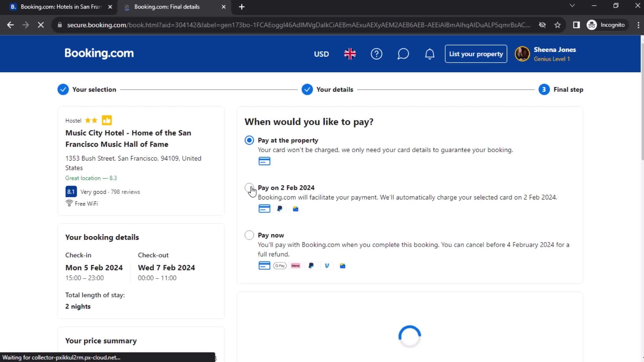The height and width of the screenshot is (362, 644).
Task: Click the Free WiFi icon
Action: point(69,203)
